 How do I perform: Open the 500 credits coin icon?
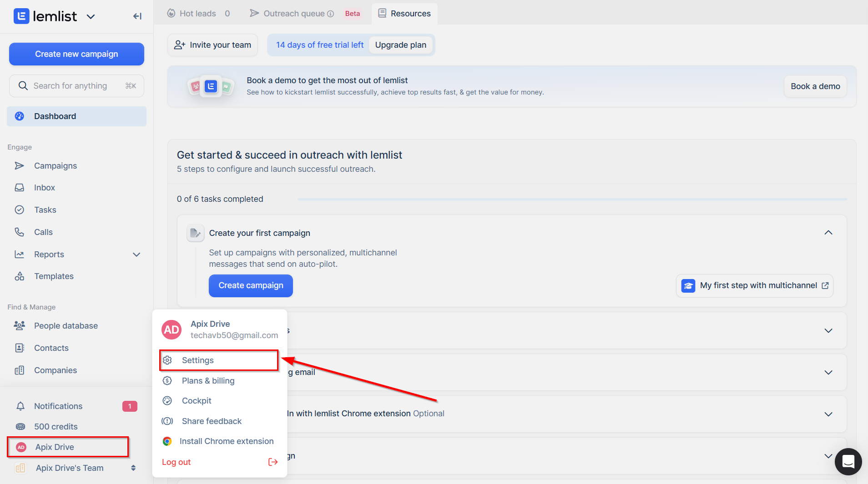click(x=20, y=427)
